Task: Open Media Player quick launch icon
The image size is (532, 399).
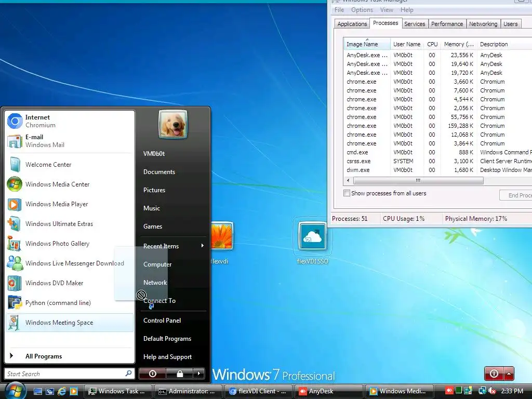Action: [74, 391]
